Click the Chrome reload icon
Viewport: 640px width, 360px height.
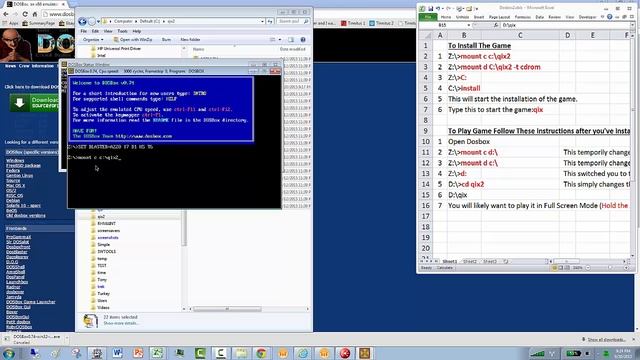click(25, 14)
